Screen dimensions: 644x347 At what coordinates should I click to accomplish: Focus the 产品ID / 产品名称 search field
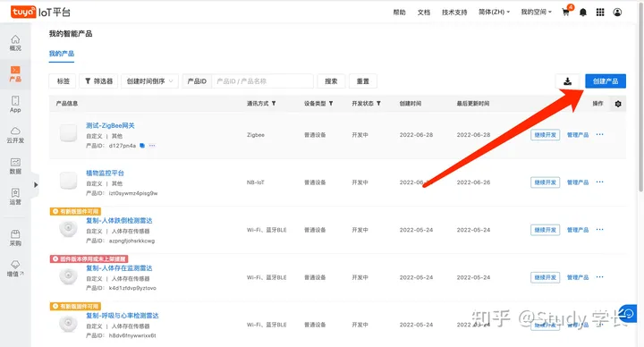point(262,81)
